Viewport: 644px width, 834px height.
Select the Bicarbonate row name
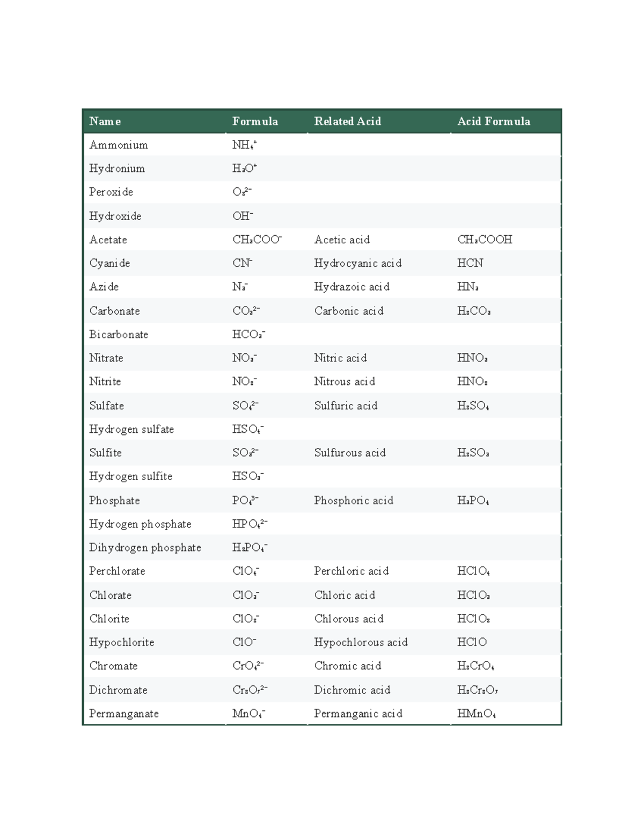click(119, 335)
